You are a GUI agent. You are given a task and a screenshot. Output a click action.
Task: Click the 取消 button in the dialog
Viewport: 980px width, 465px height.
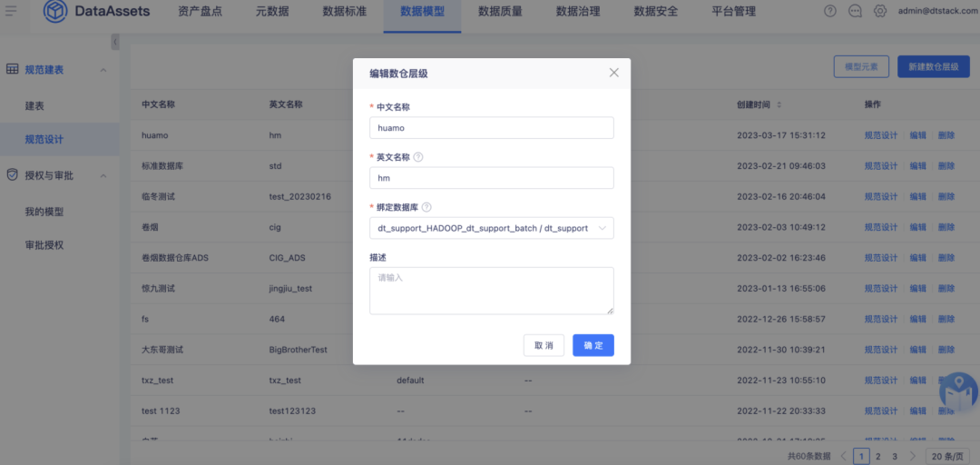[x=544, y=345]
